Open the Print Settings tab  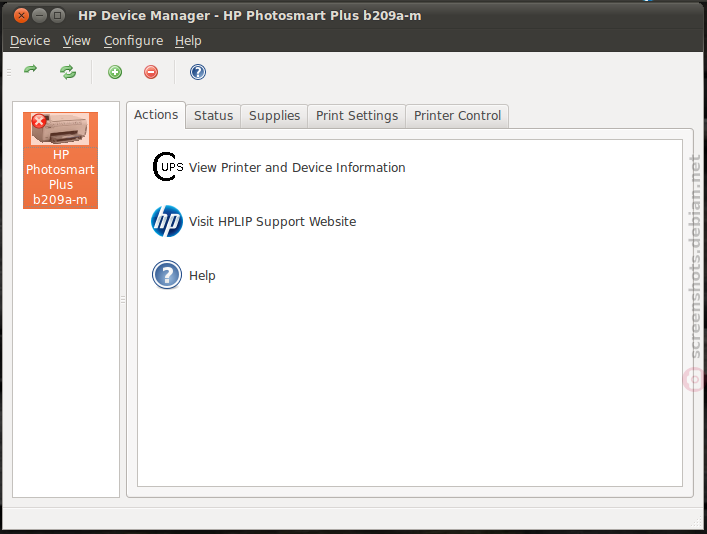click(357, 116)
